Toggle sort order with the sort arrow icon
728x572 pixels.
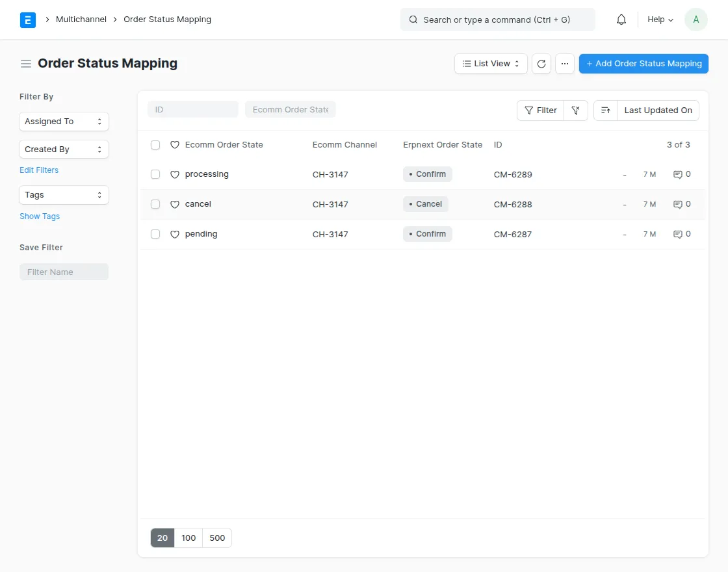(x=605, y=110)
